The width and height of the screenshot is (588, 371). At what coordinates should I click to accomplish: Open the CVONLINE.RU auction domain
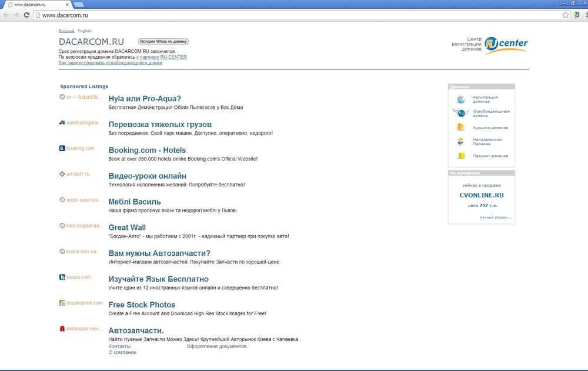pos(482,195)
